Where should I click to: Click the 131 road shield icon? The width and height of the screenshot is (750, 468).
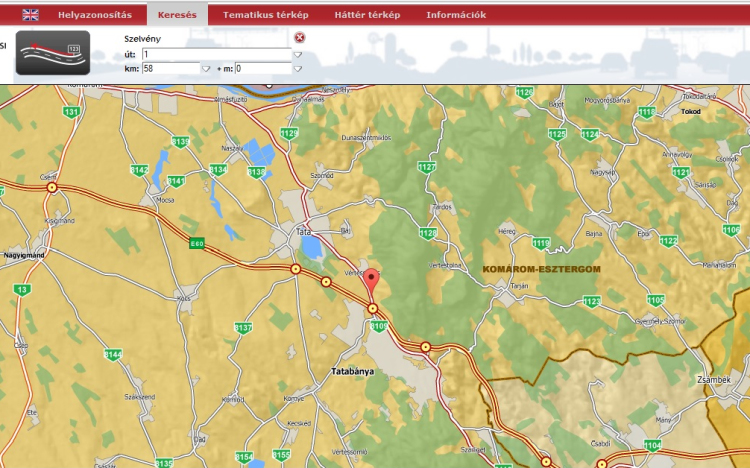coord(71,112)
